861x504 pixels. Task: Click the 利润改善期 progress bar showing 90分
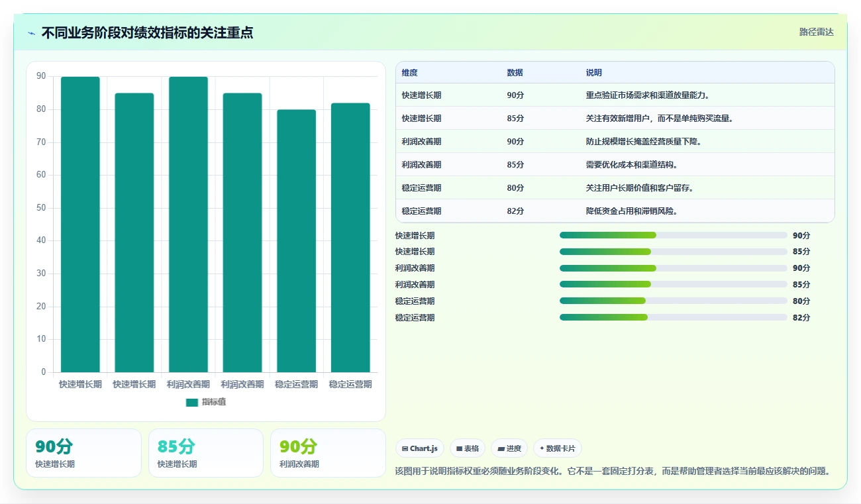[674, 268]
